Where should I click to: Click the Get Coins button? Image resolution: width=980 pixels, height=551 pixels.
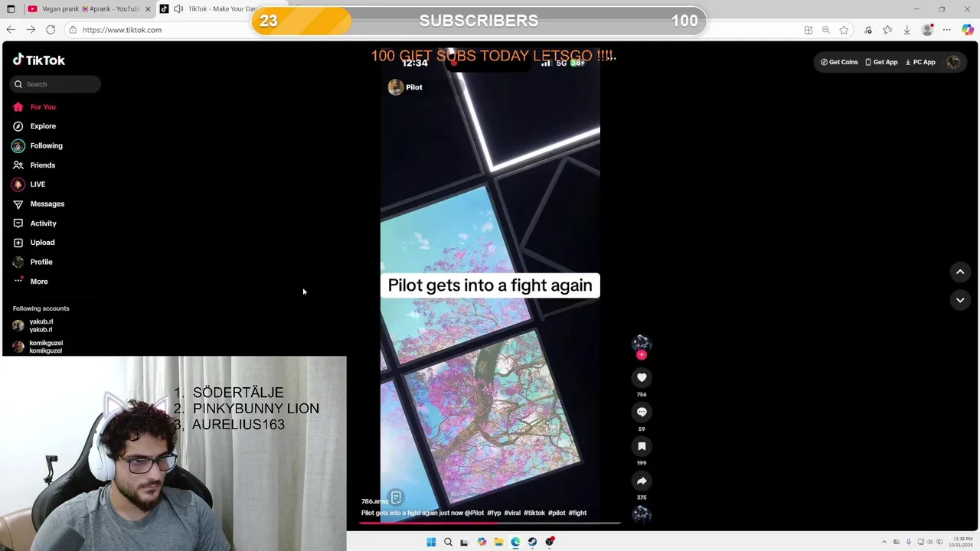pos(839,62)
